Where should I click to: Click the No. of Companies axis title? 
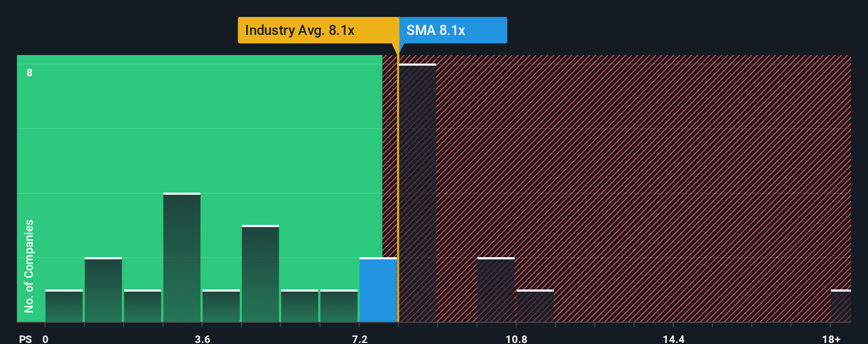[29, 266]
